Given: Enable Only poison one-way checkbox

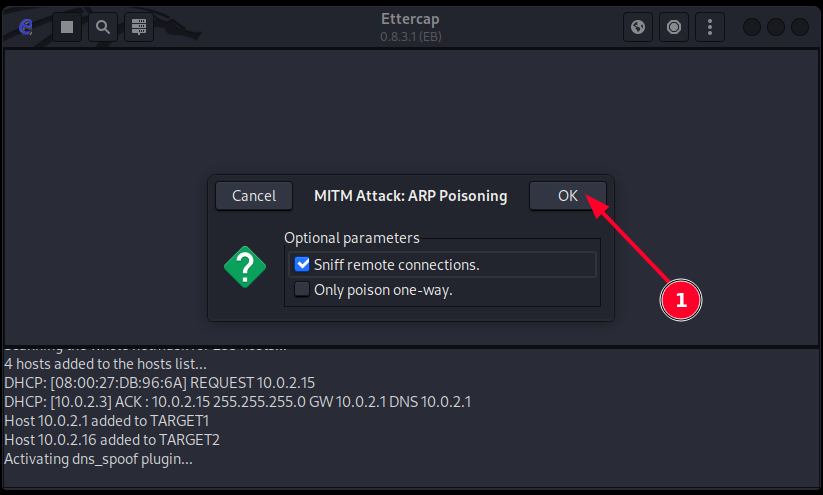Looking at the screenshot, I should (x=303, y=290).
